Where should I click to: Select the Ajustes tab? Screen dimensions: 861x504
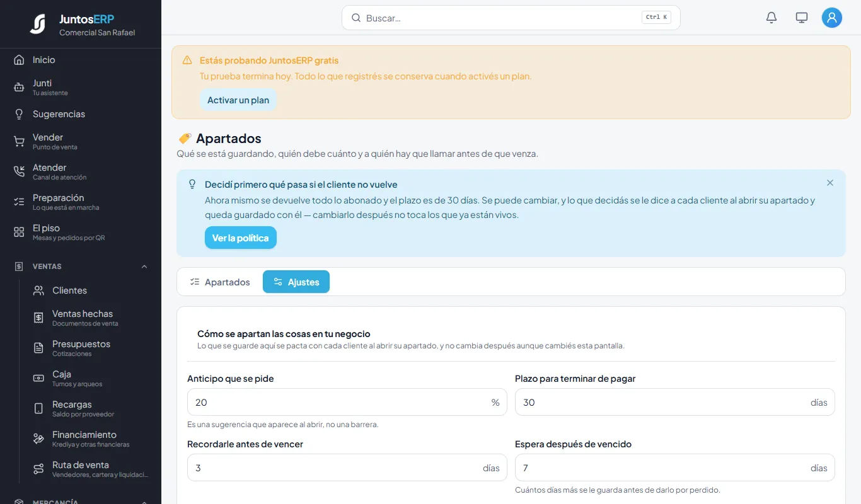(x=296, y=282)
